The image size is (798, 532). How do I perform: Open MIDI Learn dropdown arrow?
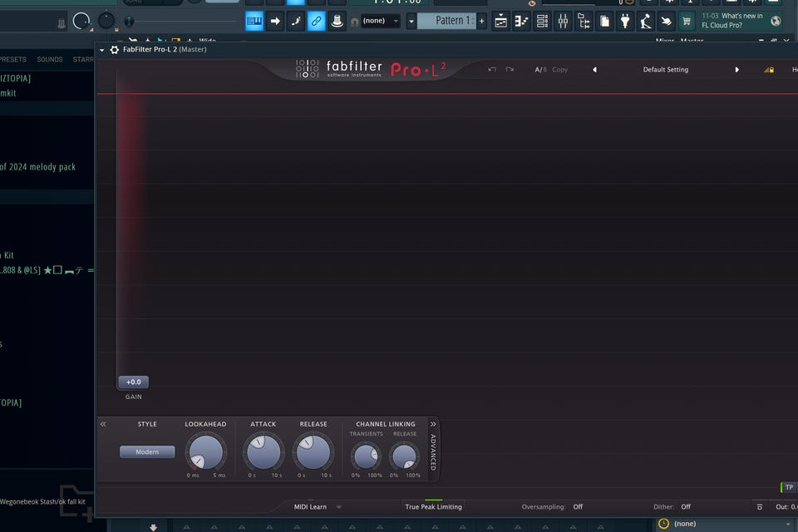[x=339, y=507]
